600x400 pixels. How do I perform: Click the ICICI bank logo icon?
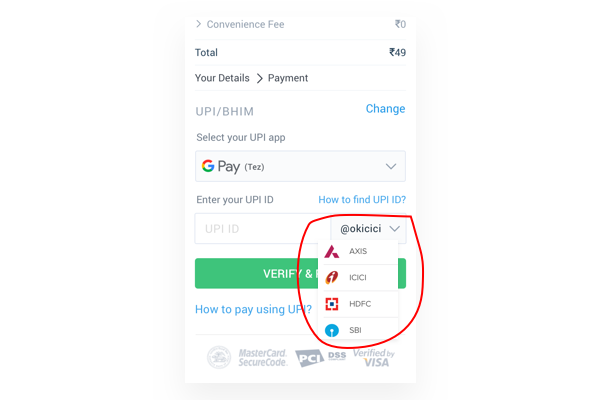pos(331,278)
